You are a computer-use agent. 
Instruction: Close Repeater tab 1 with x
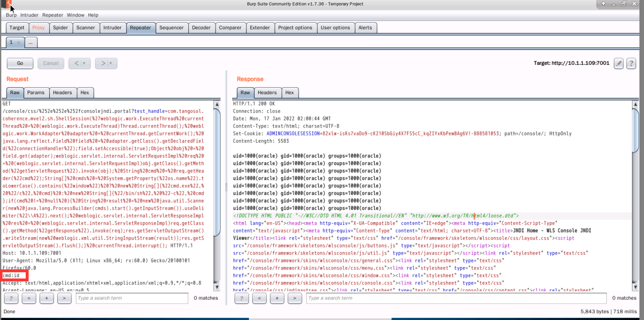tap(18, 43)
